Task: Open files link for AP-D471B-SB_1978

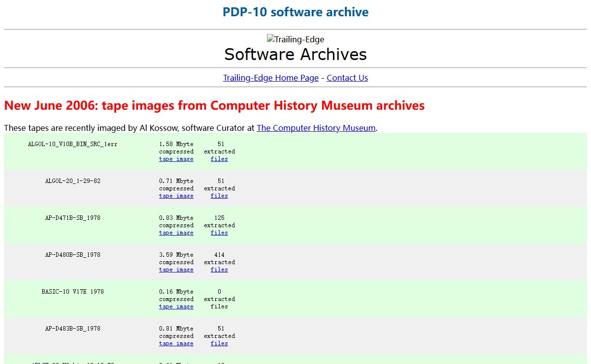Action: tap(219, 233)
